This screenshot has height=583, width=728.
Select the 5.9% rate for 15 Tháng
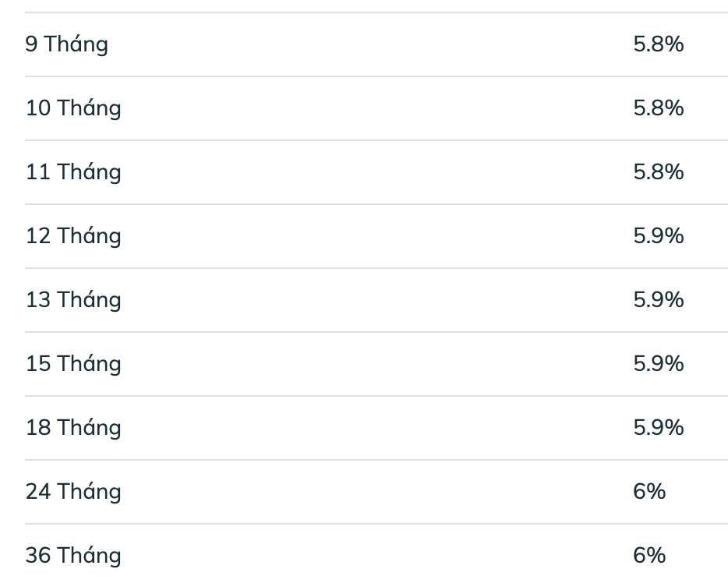tap(658, 364)
